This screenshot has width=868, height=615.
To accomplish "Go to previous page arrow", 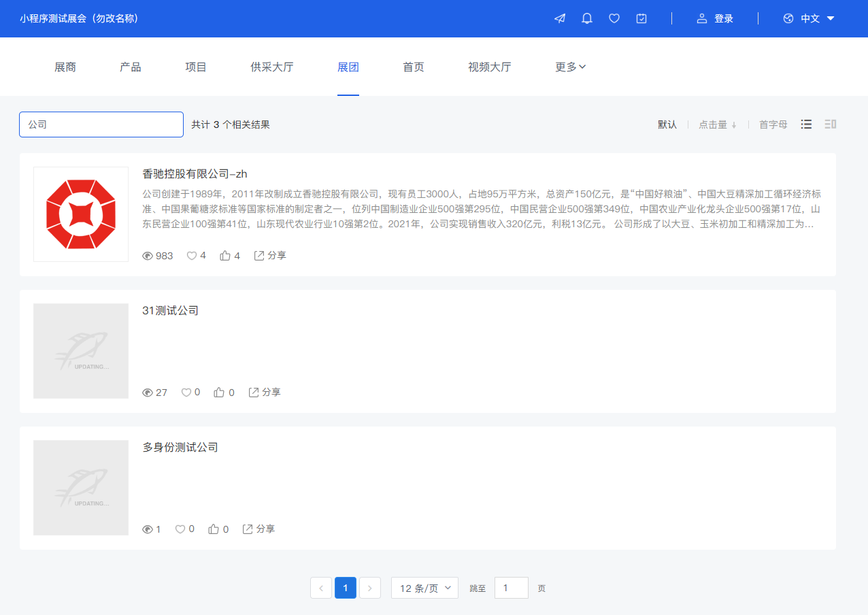I will click(x=321, y=588).
